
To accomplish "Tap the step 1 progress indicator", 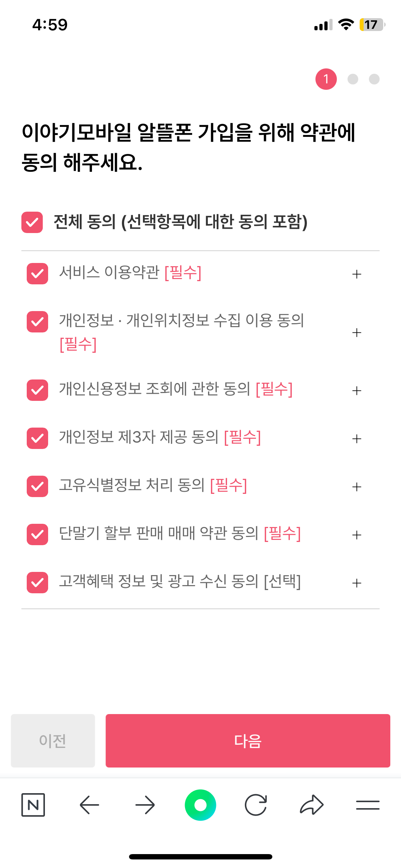I will (326, 79).
